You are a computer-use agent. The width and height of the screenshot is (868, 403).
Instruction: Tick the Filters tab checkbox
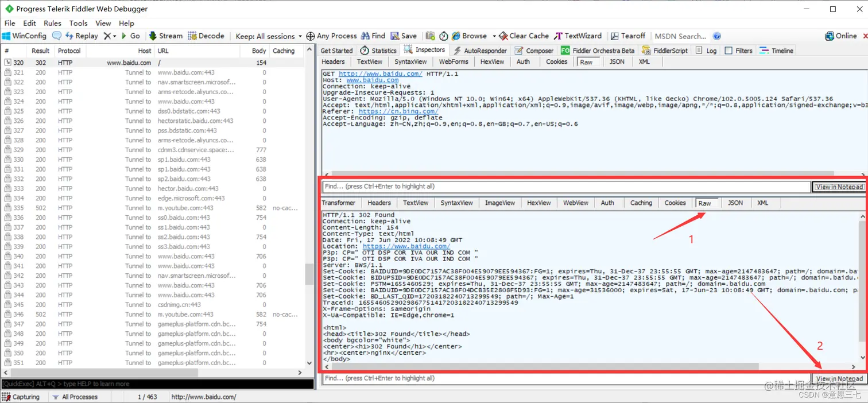coord(728,51)
